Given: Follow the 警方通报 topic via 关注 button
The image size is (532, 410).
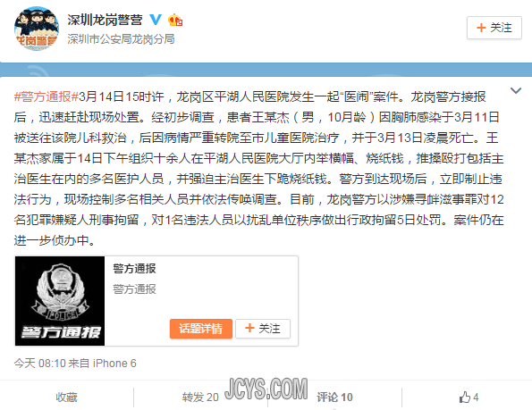Looking at the screenshot, I should coord(263,329).
